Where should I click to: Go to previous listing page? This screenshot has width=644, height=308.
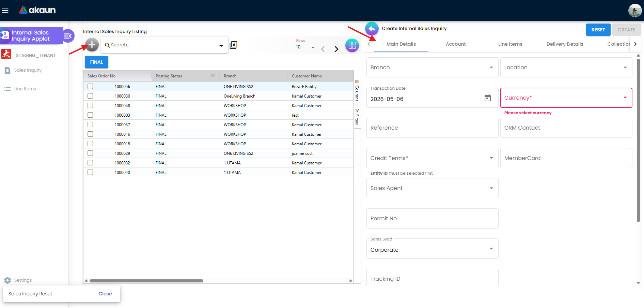point(323,49)
